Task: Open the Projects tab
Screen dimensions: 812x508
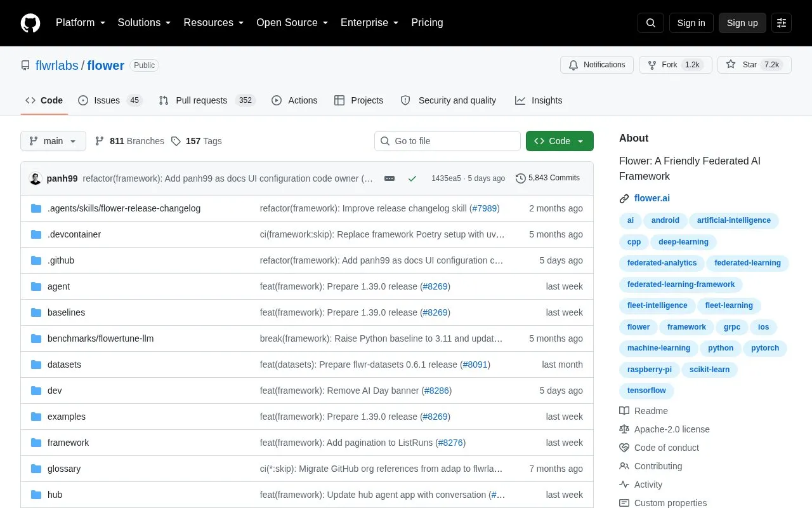Action: click(359, 100)
